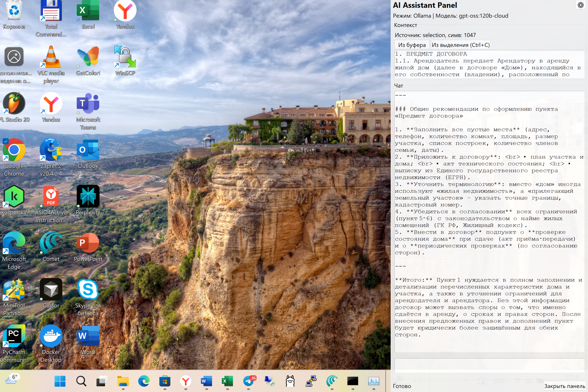Open WinSCP desktop icon
Image resolution: width=588 pixels, height=392 pixels.
125,57
